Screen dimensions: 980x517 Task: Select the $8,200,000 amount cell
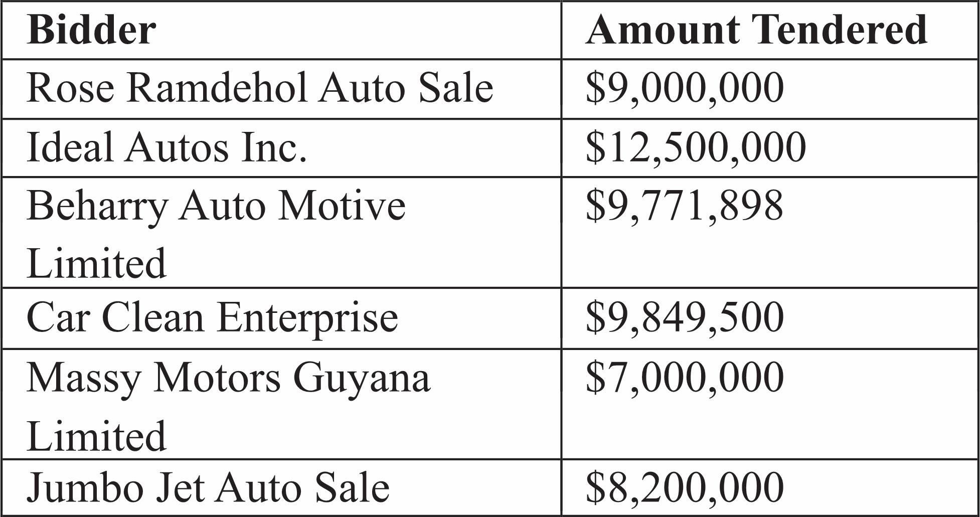pyautogui.click(x=684, y=487)
